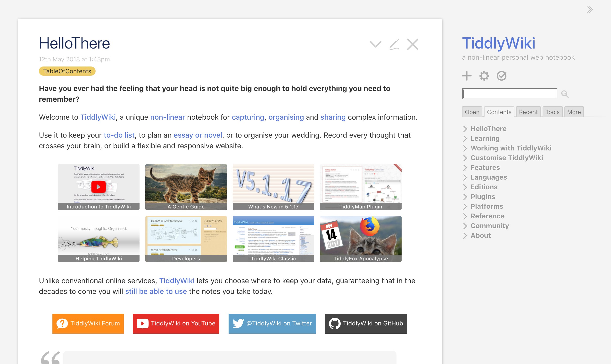Click the advanced search magnifier icon

click(x=565, y=94)
